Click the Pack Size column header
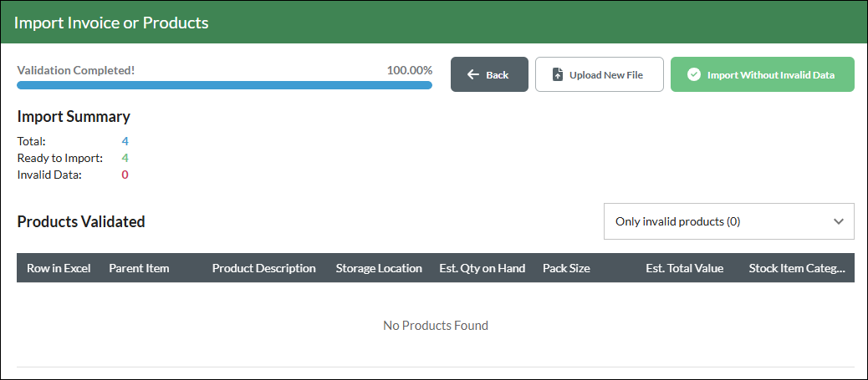 click(x=566, y=268)
